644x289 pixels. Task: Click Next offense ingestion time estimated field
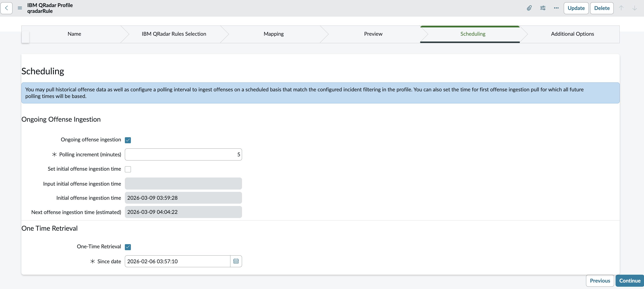pyautogui.click(x=183, y=212)
